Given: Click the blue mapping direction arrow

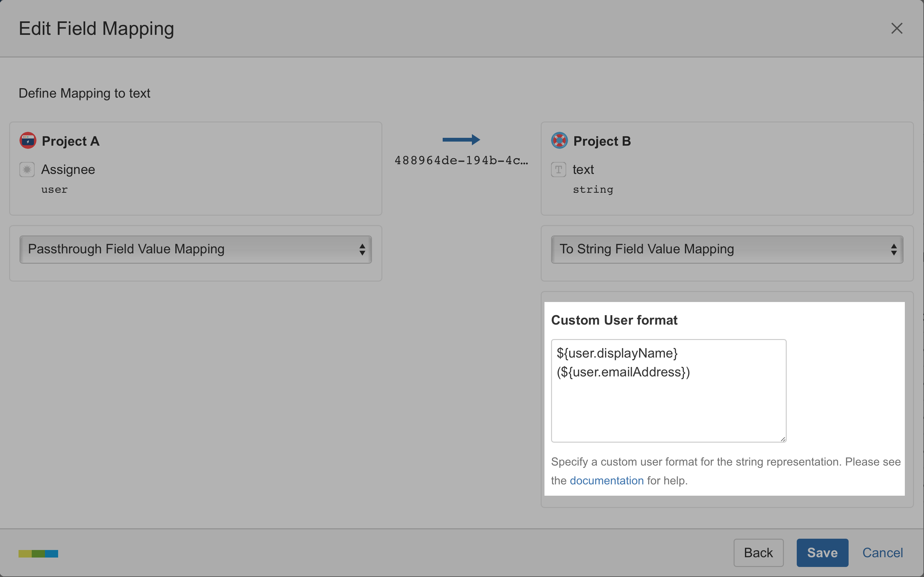Looking at the screenshot, I should [x=461, y=140].
